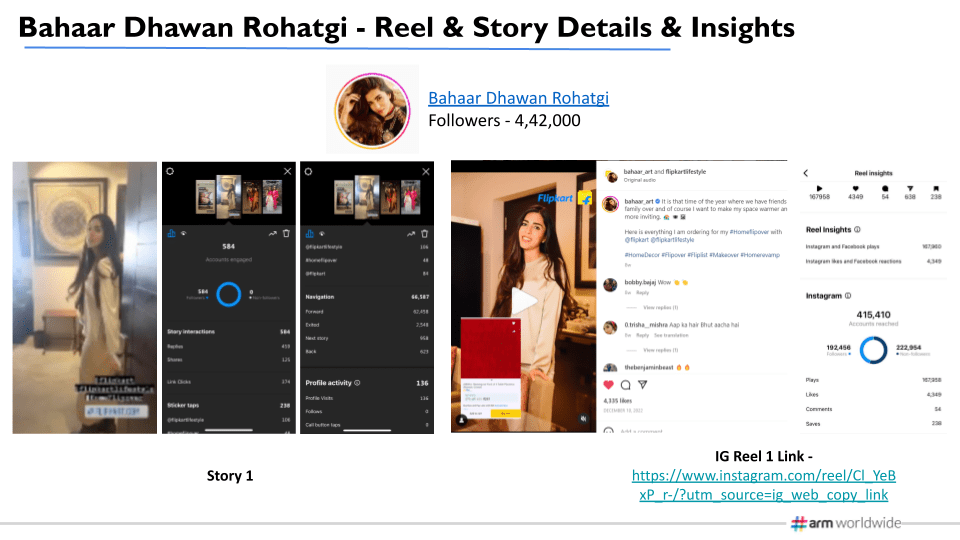
Task: Toggle story viewers eye icon above Accounts engaged
Action: [x=183, y=233]
